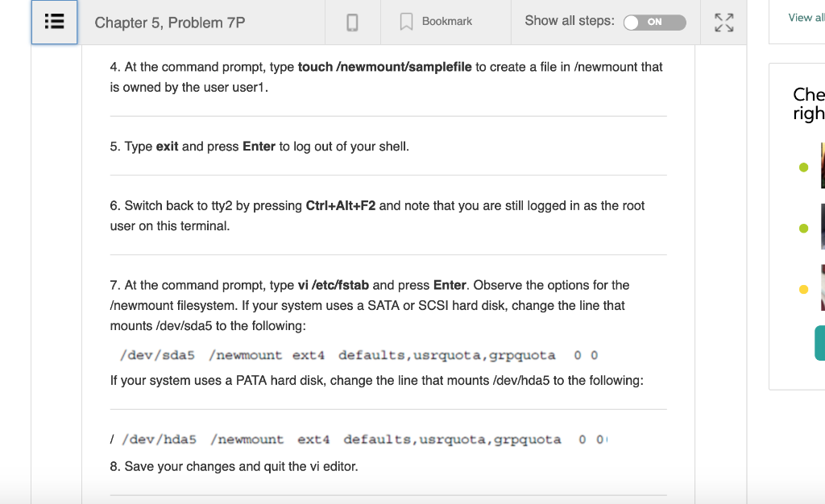This screenshot has height=504, width=825.
Task: Open the middle sidebar thumbnail
Action: 822,228
